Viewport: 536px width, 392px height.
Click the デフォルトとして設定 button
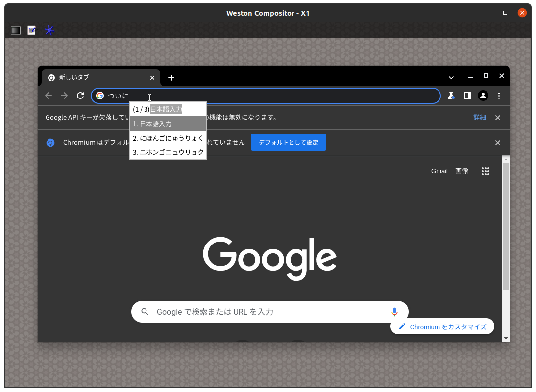(289, 142)
